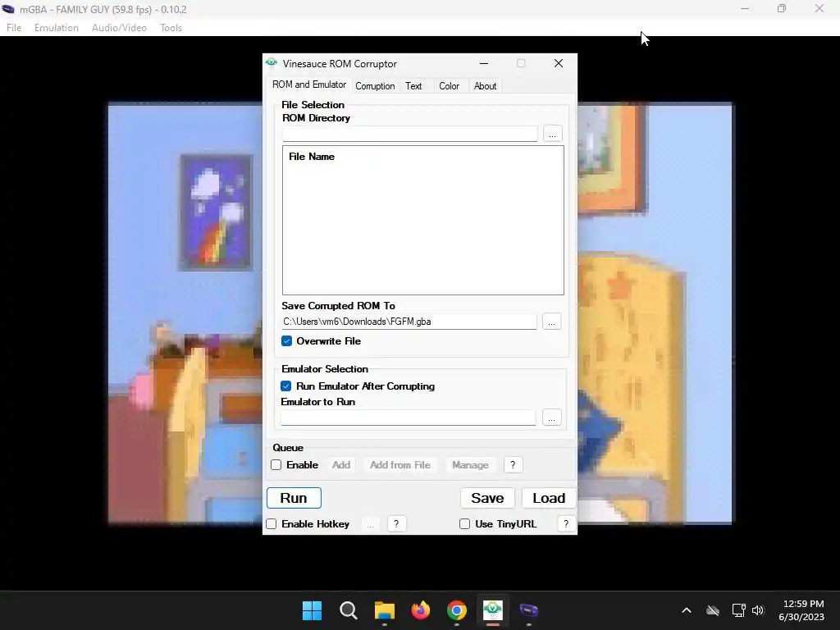Click the File Name list box

tap(423, 220)
